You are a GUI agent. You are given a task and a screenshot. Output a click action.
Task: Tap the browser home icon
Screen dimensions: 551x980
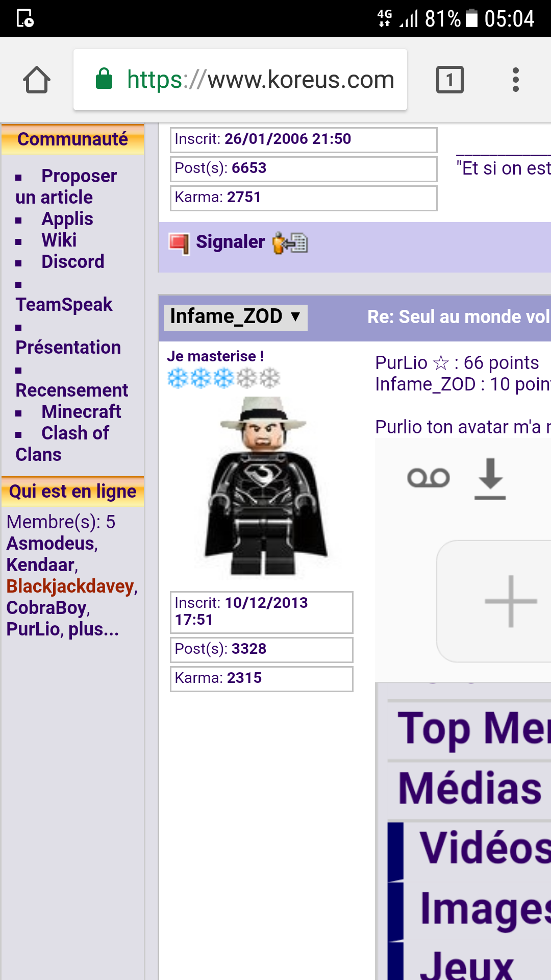pos(37,80)
